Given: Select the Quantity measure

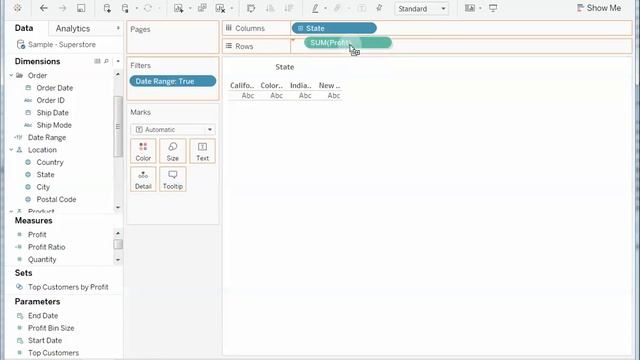Looking at the screenshot, I should 42,260.
